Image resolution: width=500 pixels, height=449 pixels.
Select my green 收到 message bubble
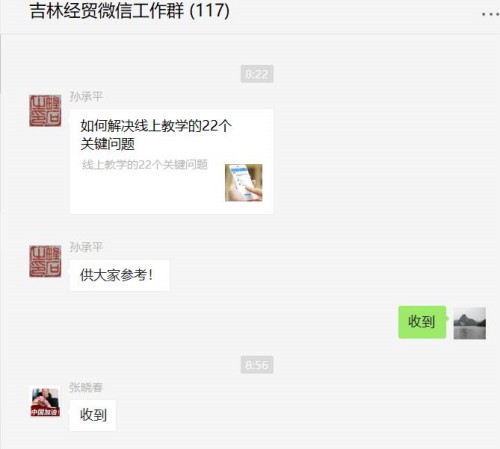(422, 322)
